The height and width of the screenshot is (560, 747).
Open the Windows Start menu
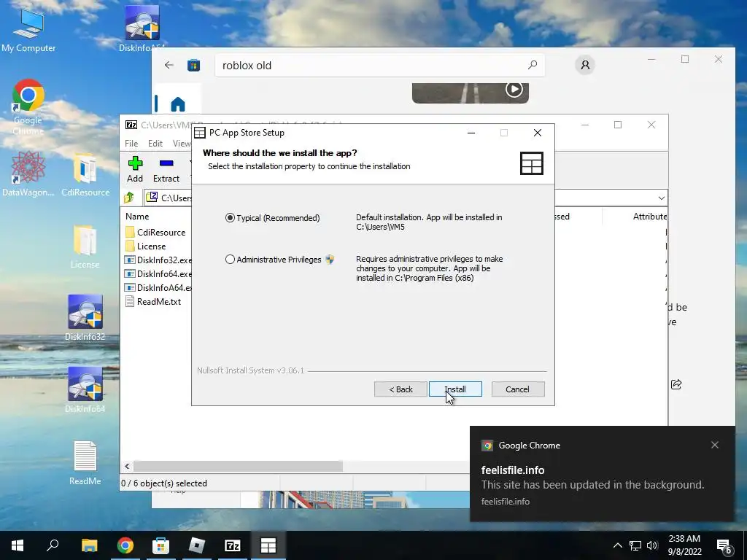point(18,545)
